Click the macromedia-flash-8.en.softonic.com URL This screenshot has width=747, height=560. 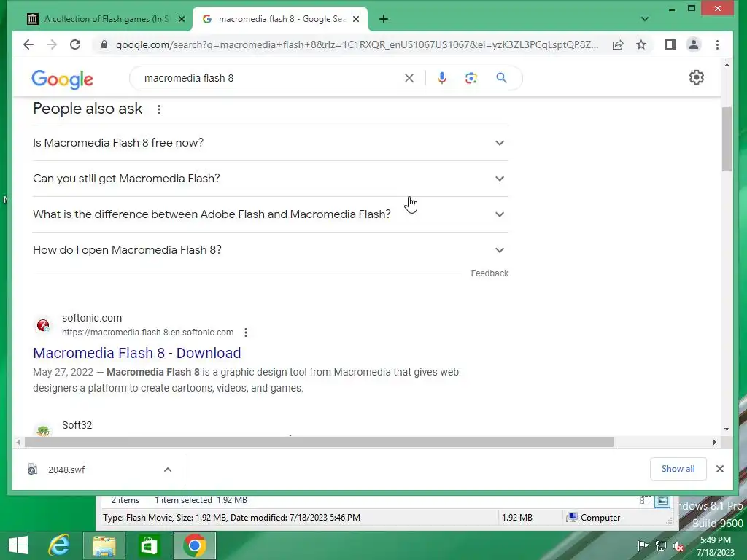point(147,332)
